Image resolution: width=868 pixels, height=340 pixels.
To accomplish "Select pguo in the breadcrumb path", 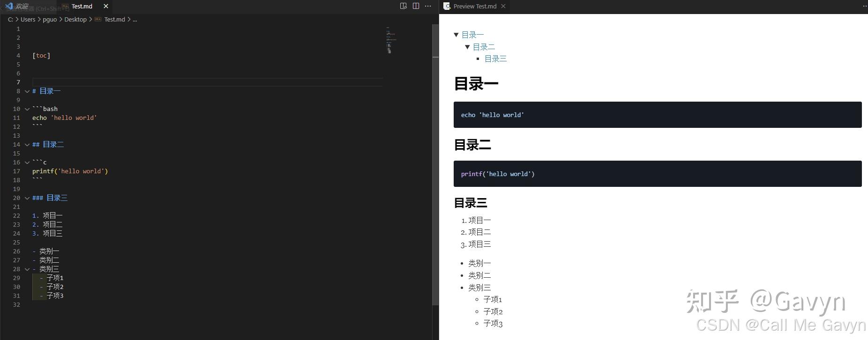I will point(50,19).
